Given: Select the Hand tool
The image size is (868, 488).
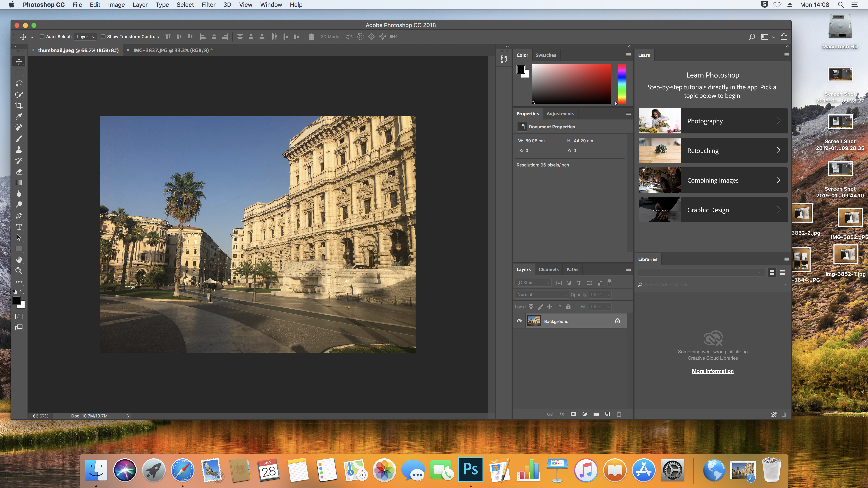Looking at the screenshot, I should click(19, 260).
